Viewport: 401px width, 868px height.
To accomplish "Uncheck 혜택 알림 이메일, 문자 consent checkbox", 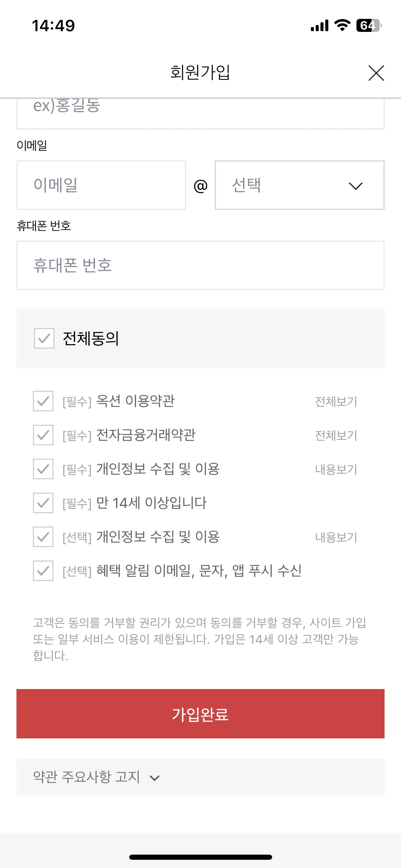I will tap(42, 571).
